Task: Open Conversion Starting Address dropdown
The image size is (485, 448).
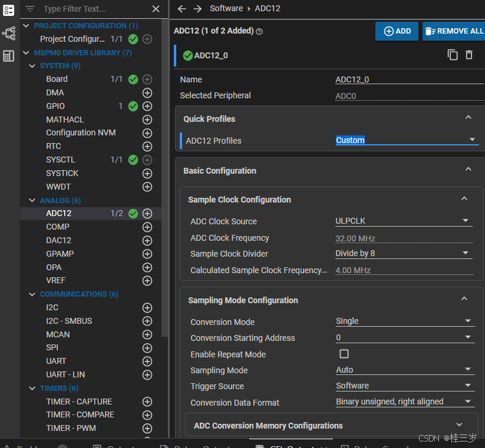Action: click(x=405, y=337)
